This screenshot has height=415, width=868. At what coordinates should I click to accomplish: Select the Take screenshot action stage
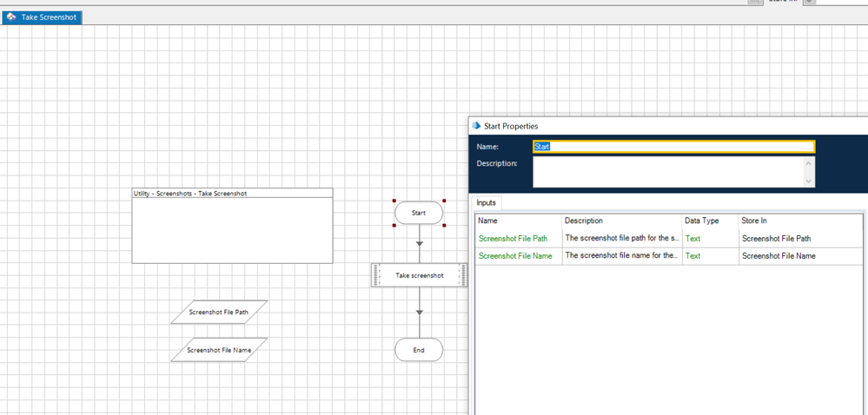click(x=420, y=275)
